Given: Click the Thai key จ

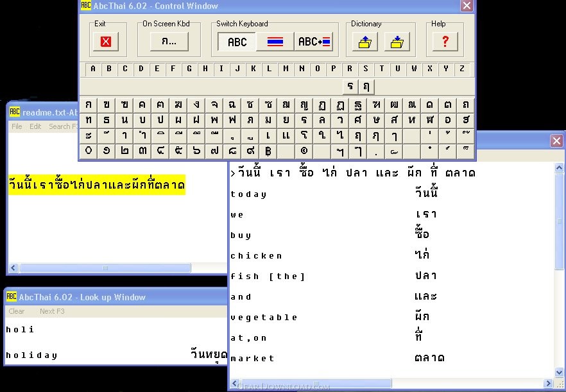Looking at the screenshot, I should tap(214, 105).
